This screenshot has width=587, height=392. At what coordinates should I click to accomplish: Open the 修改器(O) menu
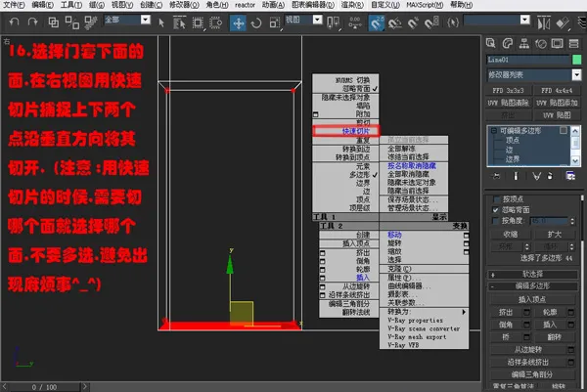(x=184, y=5)
